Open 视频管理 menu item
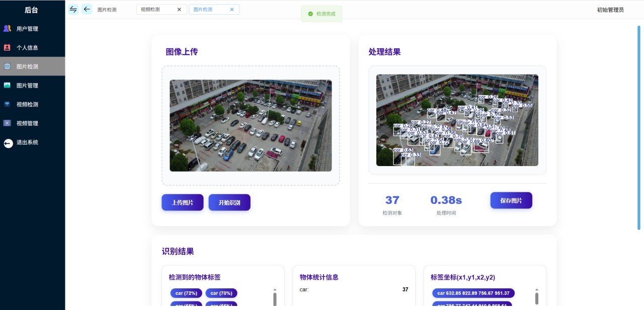 pyautogui.click(x=32, y=123)
